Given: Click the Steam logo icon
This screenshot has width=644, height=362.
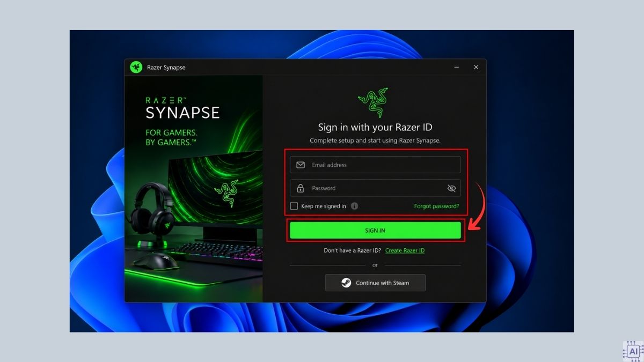Looking at the screenshot, I should point(347,283).
